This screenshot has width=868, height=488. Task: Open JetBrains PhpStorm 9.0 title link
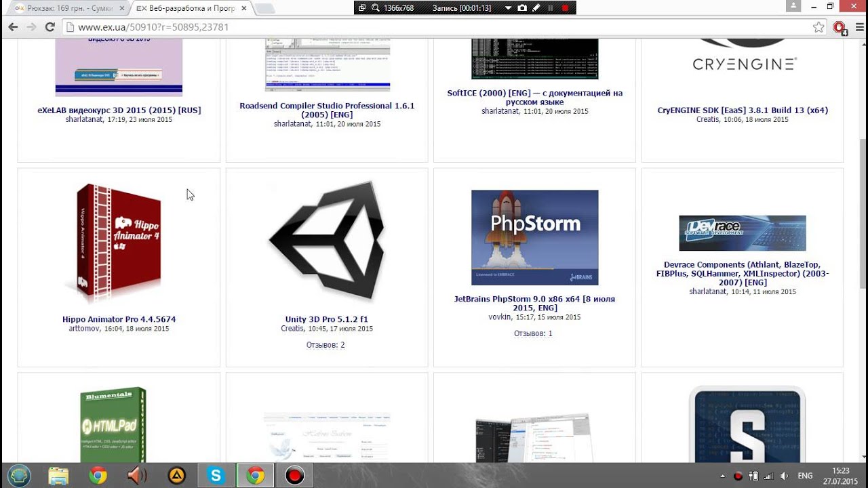tap(534, 303)
